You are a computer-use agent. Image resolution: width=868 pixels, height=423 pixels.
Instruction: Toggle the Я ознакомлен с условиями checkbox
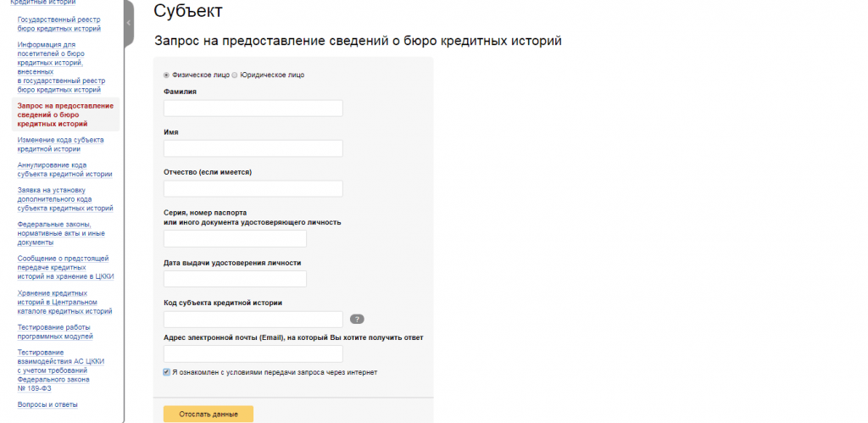coord(166,371)
